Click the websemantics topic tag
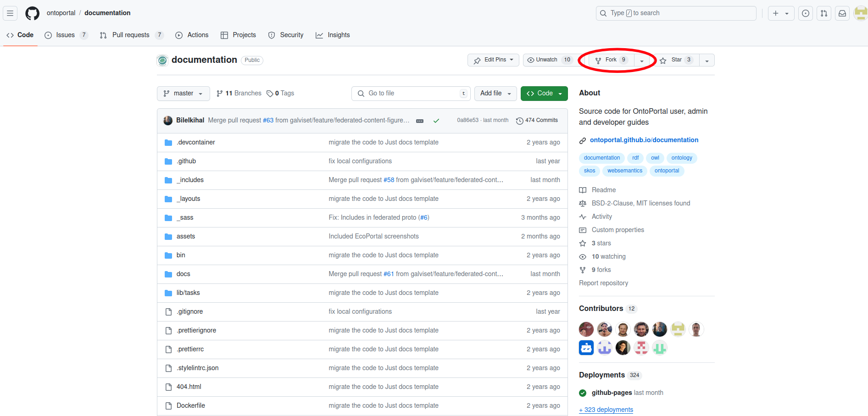The image size is (868, 416). click(x=624, y=171)
